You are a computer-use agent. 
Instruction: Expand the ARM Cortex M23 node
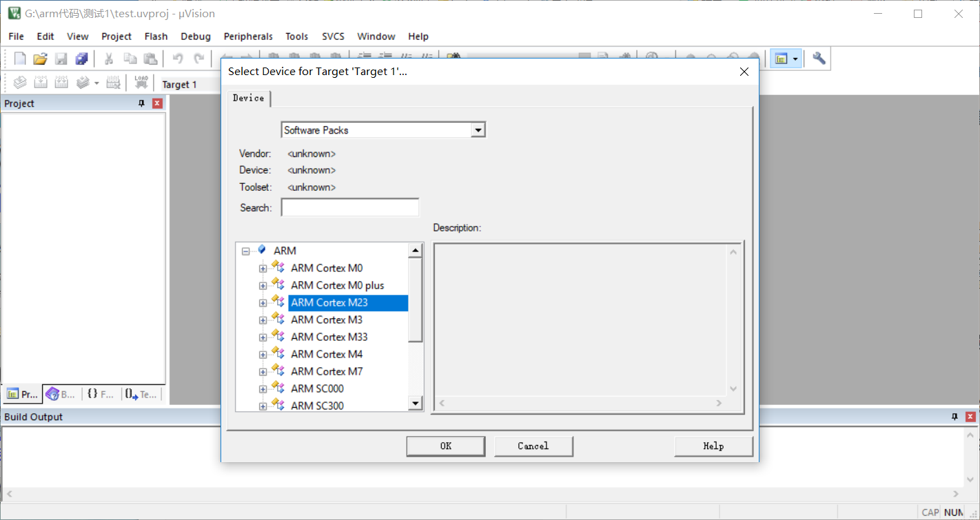(263, 303)
